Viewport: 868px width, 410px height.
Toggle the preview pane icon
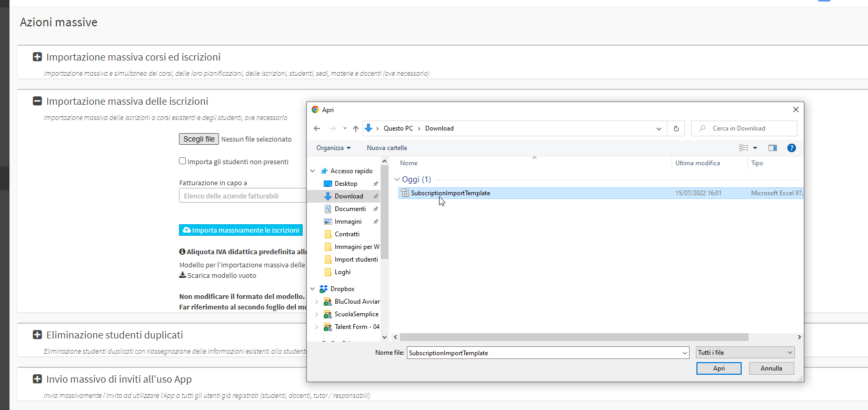click(773, 148)
